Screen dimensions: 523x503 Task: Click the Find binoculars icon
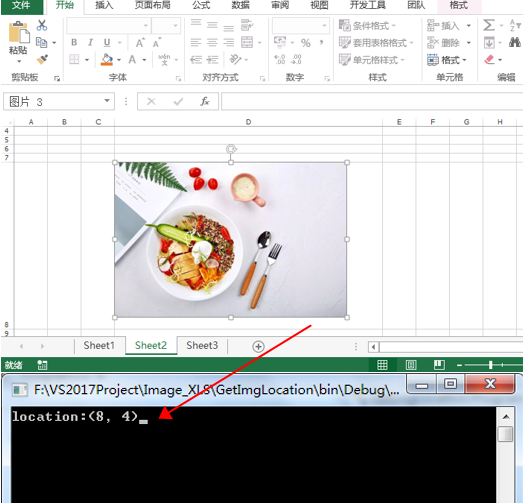(515, 43)
